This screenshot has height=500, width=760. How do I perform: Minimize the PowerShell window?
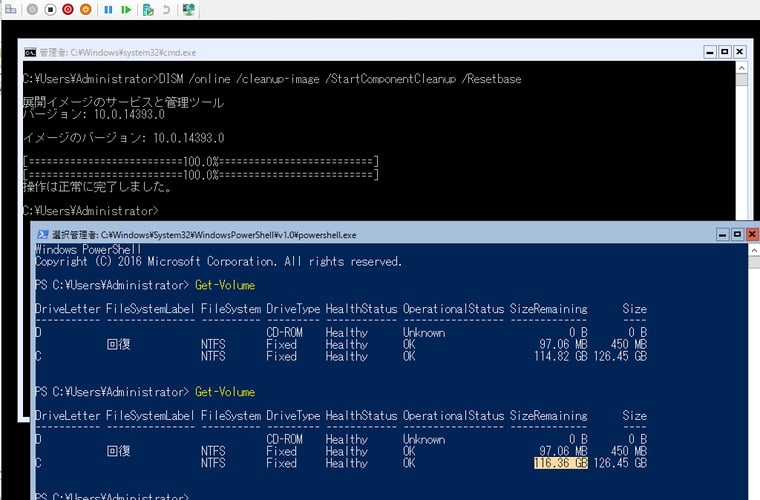[x=723, y=234]
